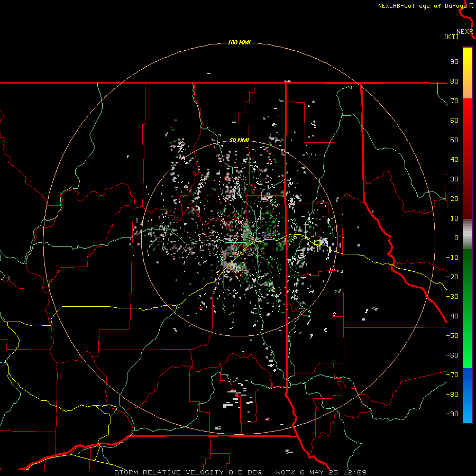Click the 70 value on velocity scale
Image resolution: width=476 pixels, height=476 pixels.
pyautogui.click(x=454, y=101)
